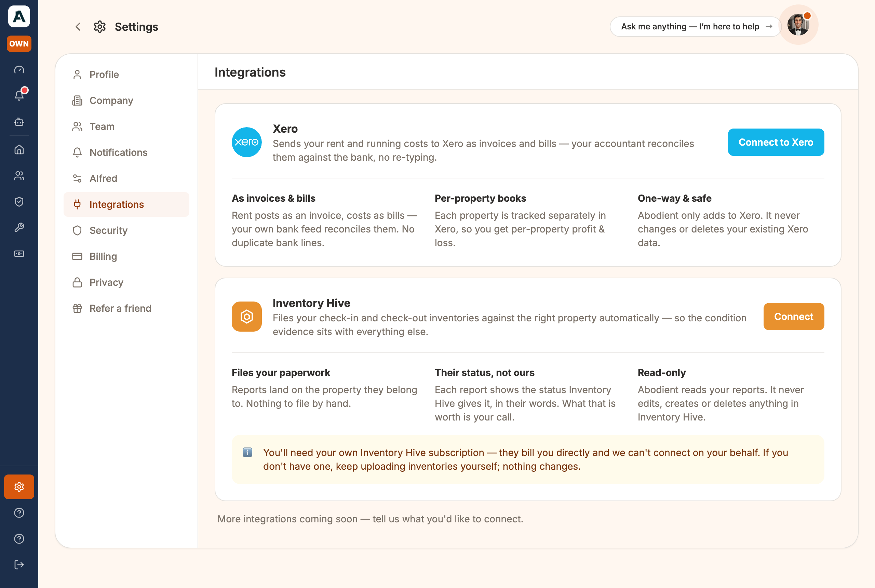
Task: Click the Ask me anything help box
Action: coord(696,27)
